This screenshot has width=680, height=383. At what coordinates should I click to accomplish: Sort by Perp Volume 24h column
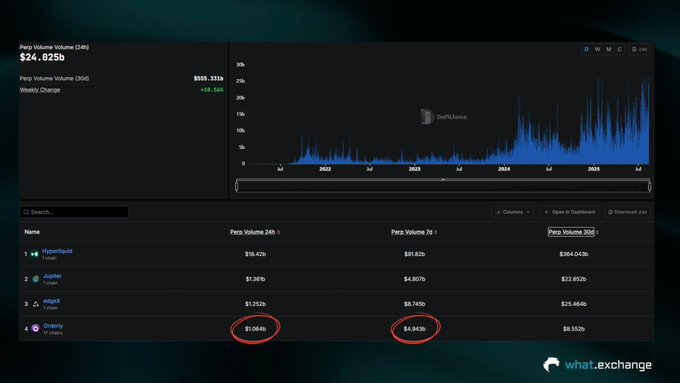click(x=255, y=232)
